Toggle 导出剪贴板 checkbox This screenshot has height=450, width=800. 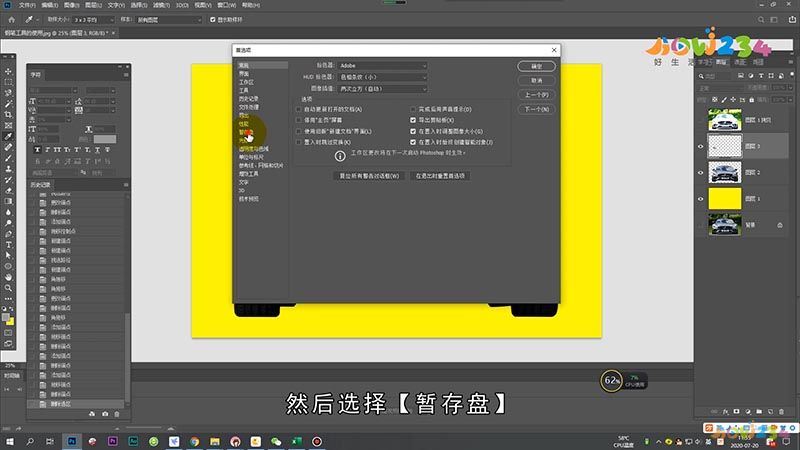413,120
